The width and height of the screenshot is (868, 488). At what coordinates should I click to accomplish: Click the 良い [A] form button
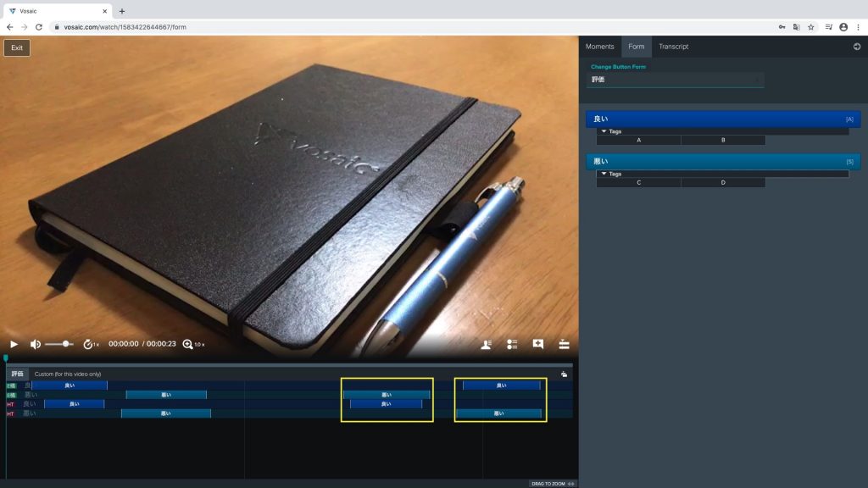(x=723, y=119)
